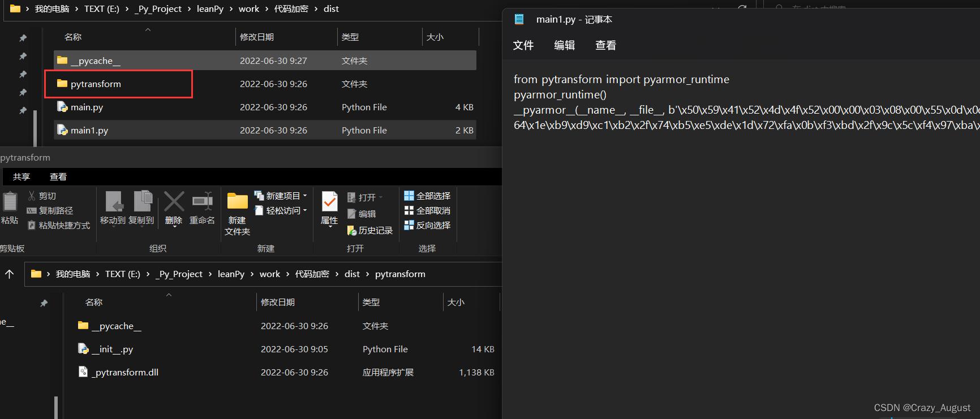Click 我的电脑 in lower address bar
The height and width of the screenshot is (419, 980).
tap(73, 274)
